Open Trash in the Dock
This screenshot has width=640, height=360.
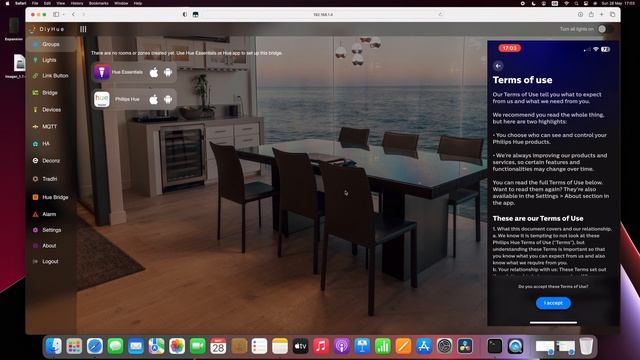[x=586, y=346]
